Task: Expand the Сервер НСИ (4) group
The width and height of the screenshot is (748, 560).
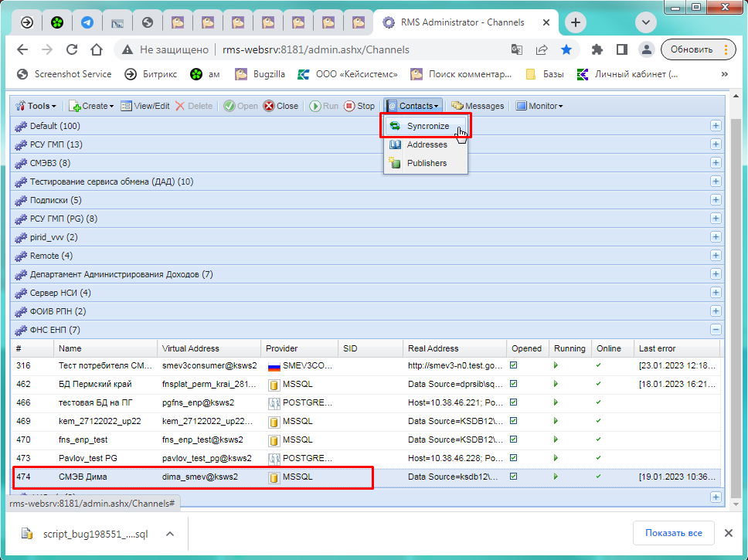Action: click(716, 293)
